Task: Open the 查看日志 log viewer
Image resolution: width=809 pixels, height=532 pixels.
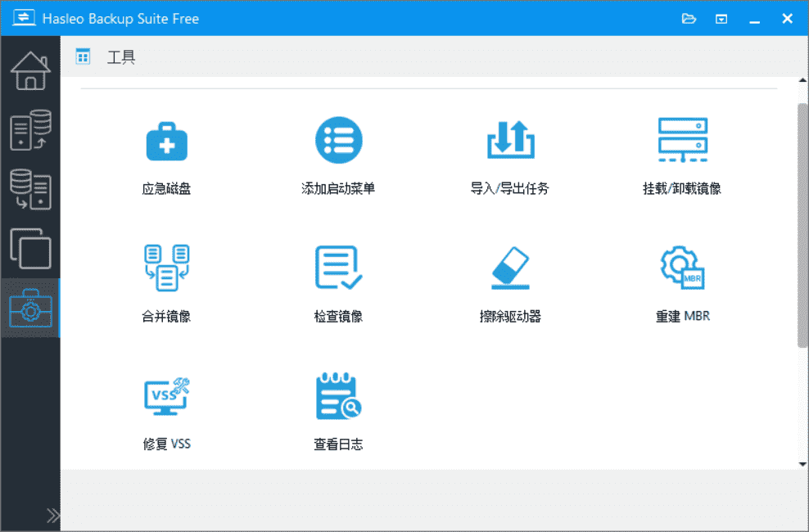Action: [338, 396]
